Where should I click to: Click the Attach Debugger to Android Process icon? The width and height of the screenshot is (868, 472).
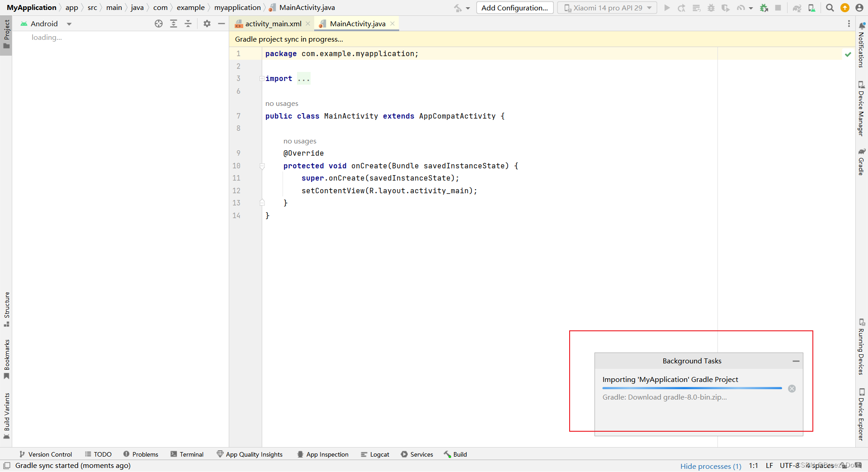coord(764,8)
